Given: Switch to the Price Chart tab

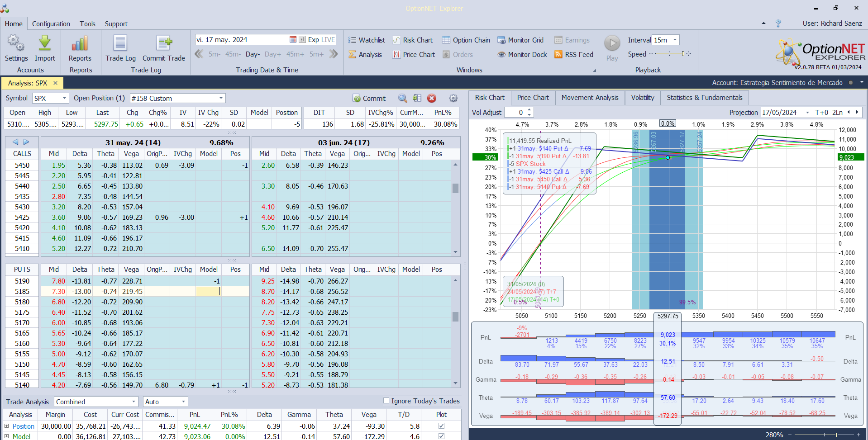Looking at the screenshot, I should click(x=533, y=98).
